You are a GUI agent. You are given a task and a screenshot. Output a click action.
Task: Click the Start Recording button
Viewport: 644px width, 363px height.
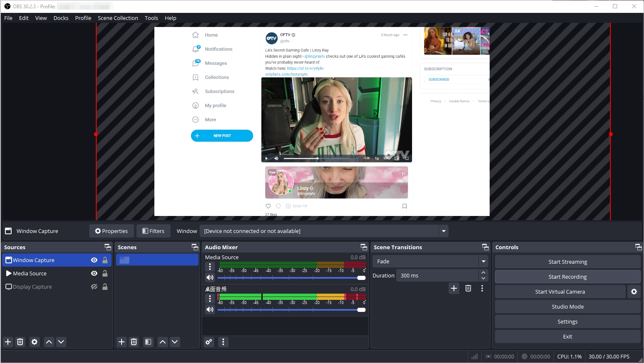point(568,277)
